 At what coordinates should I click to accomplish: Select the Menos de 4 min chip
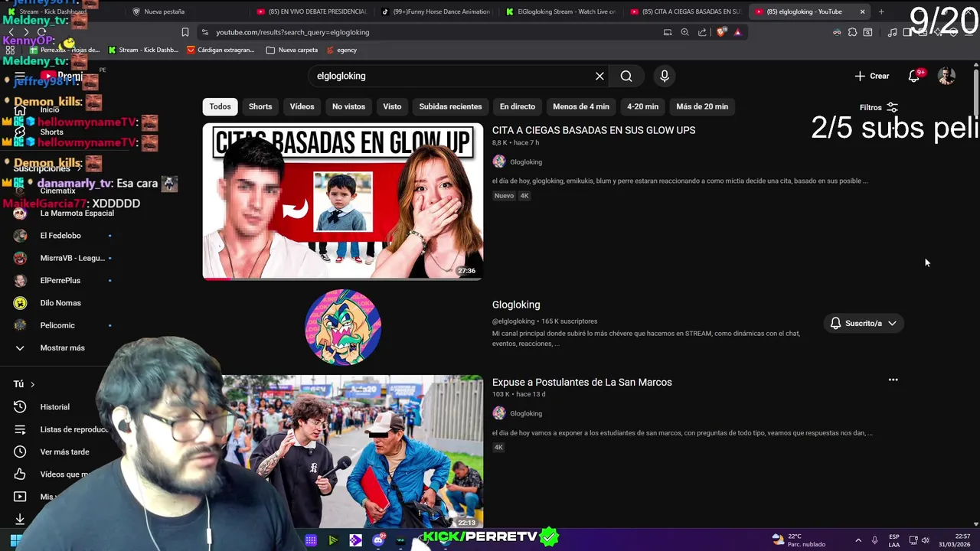click(x=581, y=106)
